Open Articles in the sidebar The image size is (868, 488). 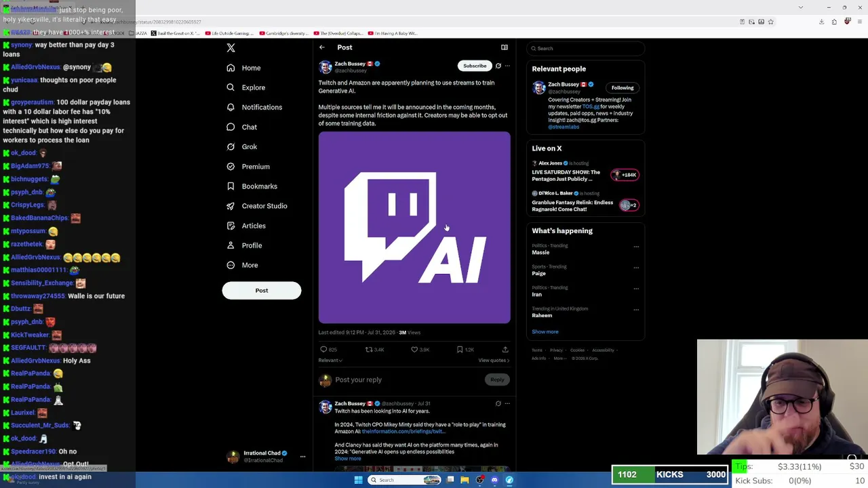point(245,226)
